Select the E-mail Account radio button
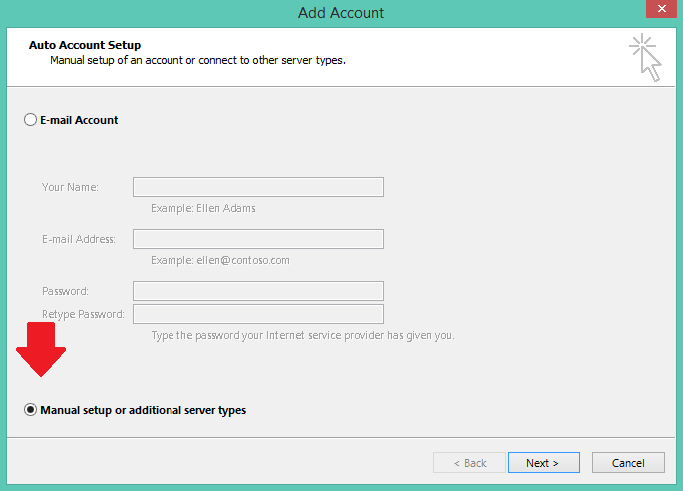The width and height of the screenshot is (683, 491). point(30,120)
